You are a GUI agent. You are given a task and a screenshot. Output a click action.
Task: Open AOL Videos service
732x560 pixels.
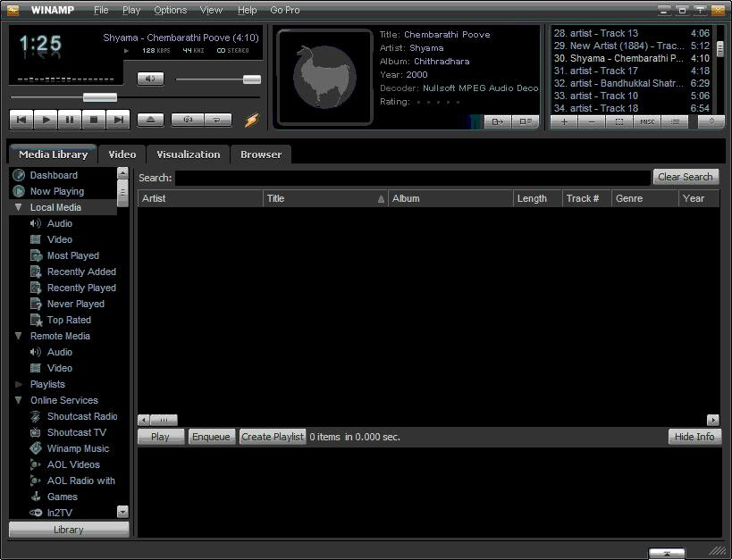[73, 464]
